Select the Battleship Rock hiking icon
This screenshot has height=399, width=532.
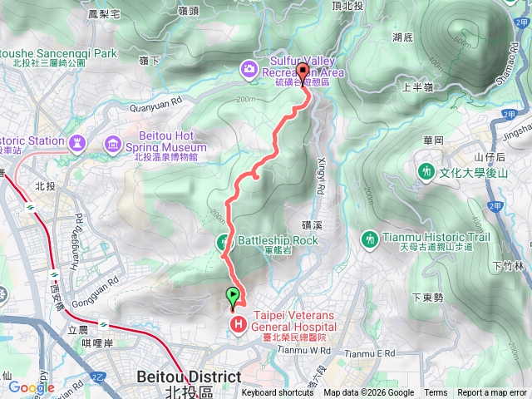coord(224,242)
